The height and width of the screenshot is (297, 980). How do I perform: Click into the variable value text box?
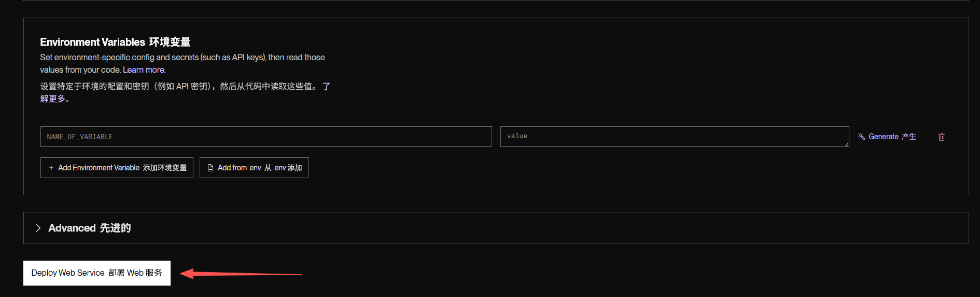pos(674,137)
